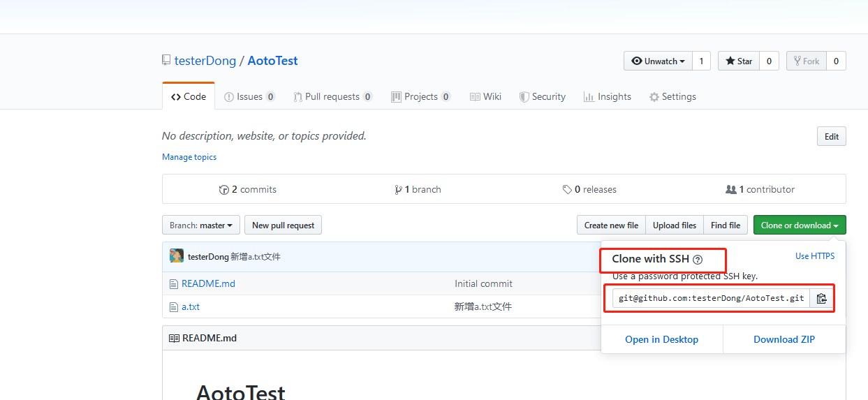Open the AotoTest repository link
868x400 pixels.
[x=272, y=61]
